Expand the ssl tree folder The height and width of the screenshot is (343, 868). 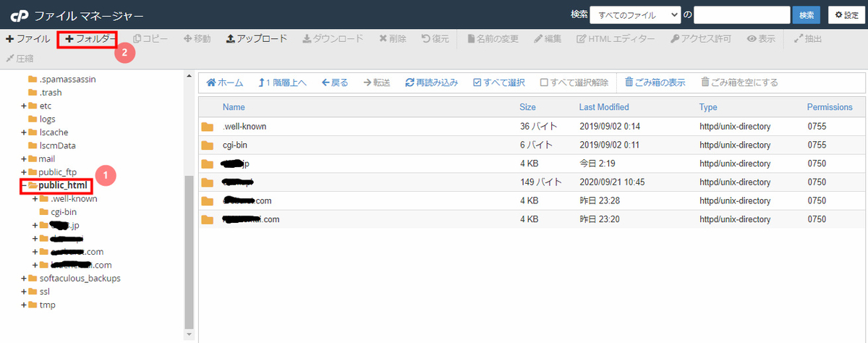click(x=24, y=292)
